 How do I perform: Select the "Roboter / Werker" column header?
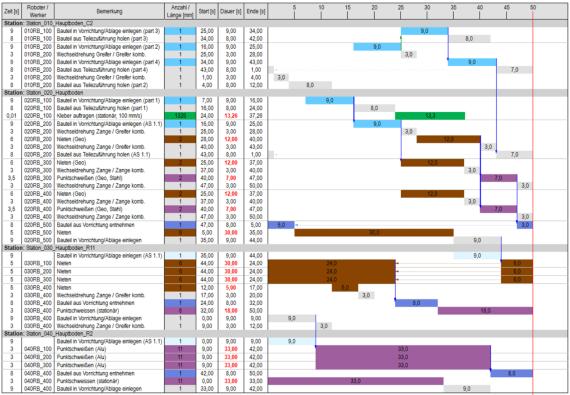(x=38, y=11)
